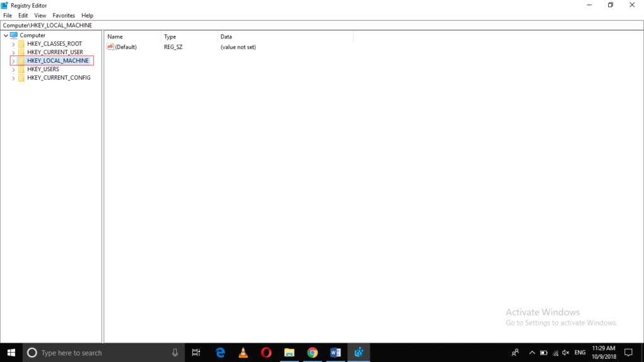Start VLC media player from the taskbar
This screenshot has width=644, height=362.
(x=243, y=352)
